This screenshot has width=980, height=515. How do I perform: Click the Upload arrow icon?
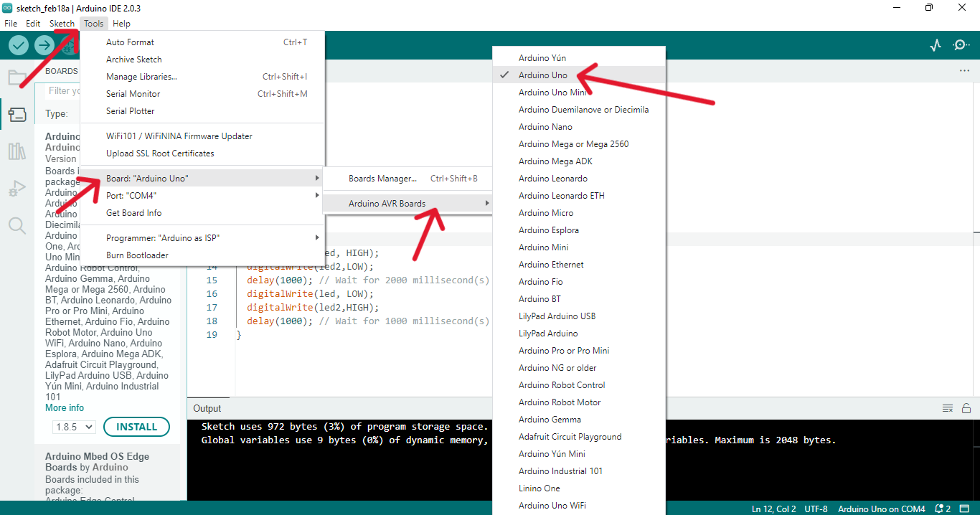coord(44,45)
